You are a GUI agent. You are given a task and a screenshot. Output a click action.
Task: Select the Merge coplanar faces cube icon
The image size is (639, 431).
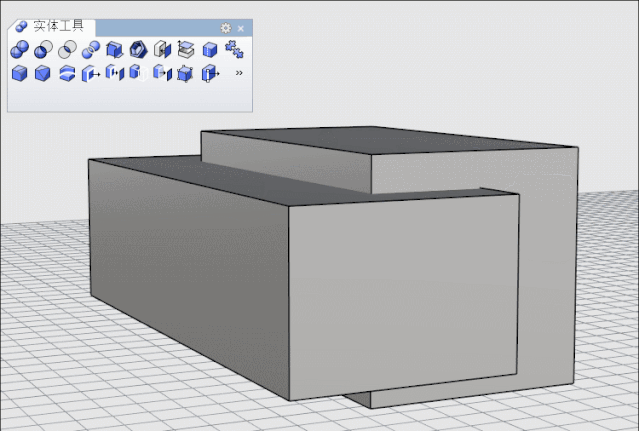point(210,50)
